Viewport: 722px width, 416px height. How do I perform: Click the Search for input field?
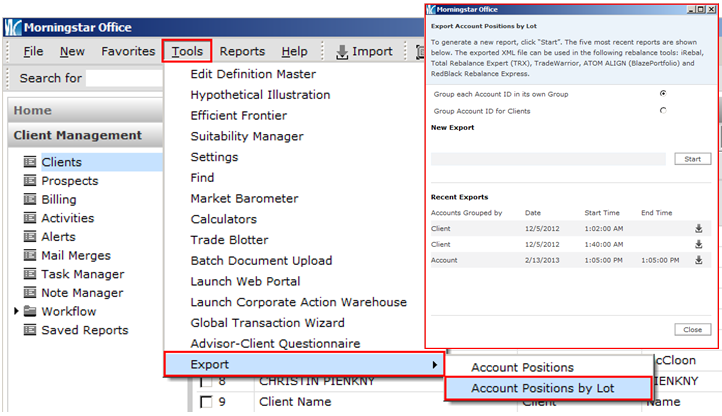coord(125,78)
